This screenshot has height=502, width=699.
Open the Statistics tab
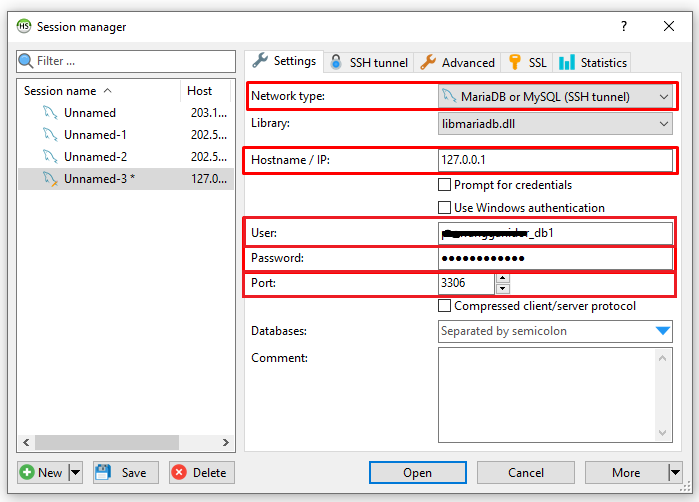click(592, 62)
